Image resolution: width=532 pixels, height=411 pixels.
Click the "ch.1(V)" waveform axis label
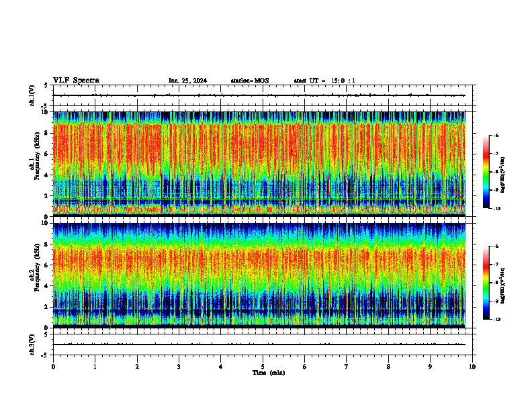tap(32, 95)
